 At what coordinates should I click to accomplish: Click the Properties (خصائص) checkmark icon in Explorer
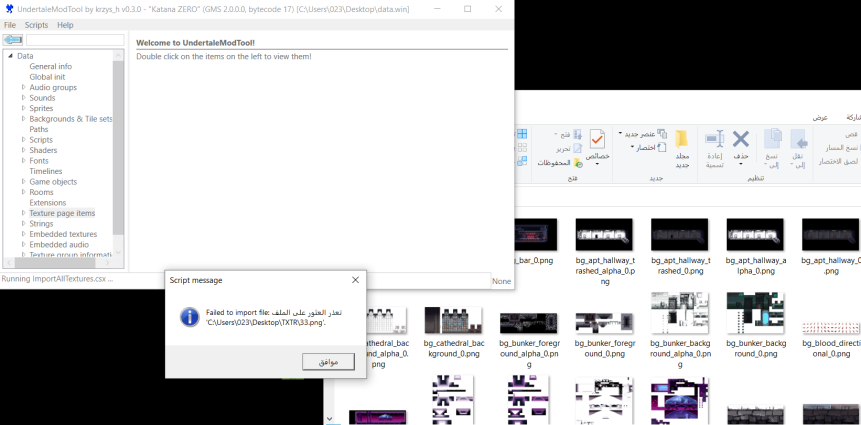tap(597, 139)
